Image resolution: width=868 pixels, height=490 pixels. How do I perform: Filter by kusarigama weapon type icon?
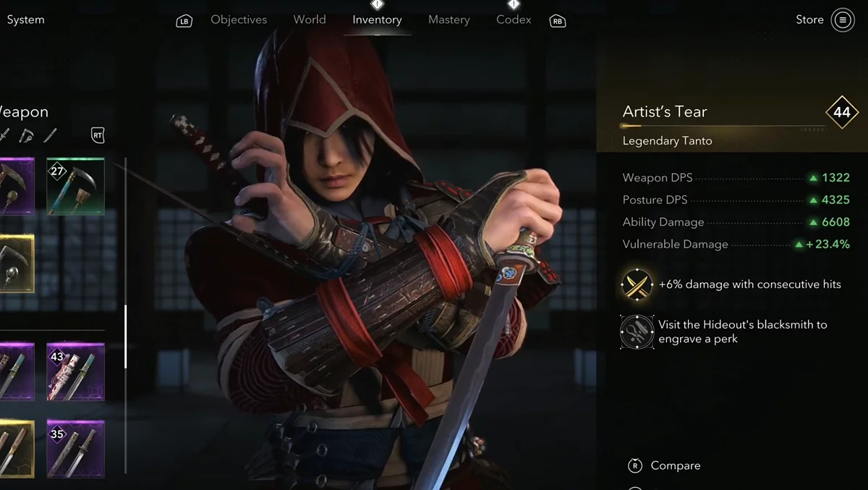click(27, 135)
